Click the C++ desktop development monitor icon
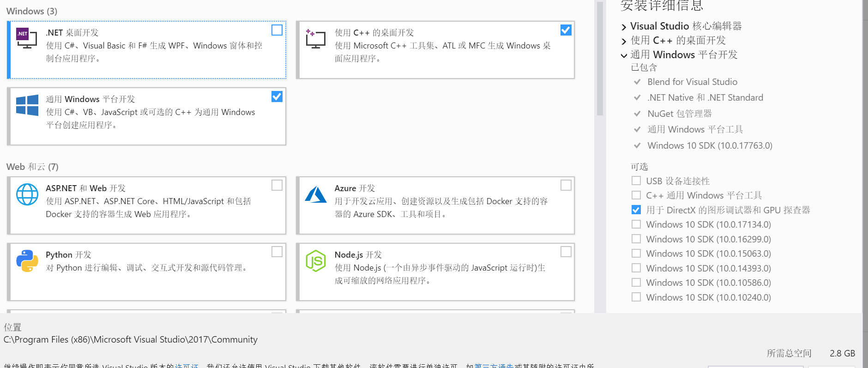Viewport: 868px width, 368px height. click(316, 39)
